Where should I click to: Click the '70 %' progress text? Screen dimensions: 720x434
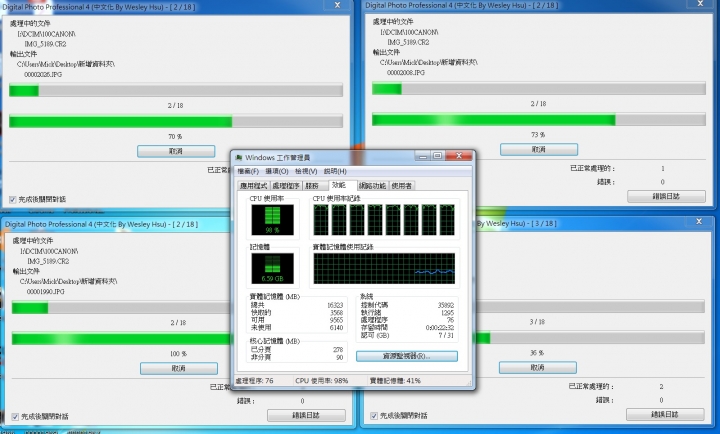point(175,136)
